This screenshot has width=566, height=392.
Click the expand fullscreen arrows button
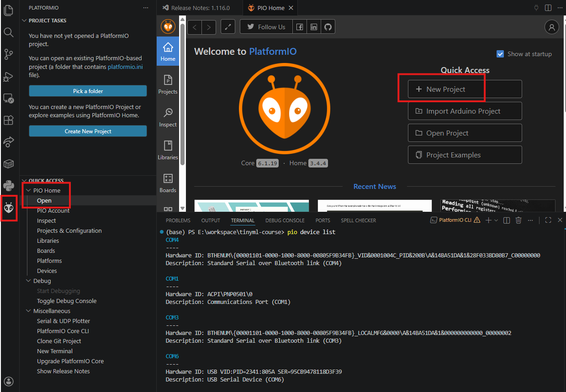[227, 27]
